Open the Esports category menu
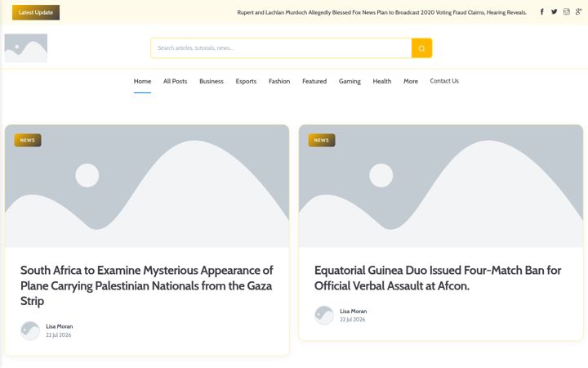588x368 pixels. [x=246, y=81]
